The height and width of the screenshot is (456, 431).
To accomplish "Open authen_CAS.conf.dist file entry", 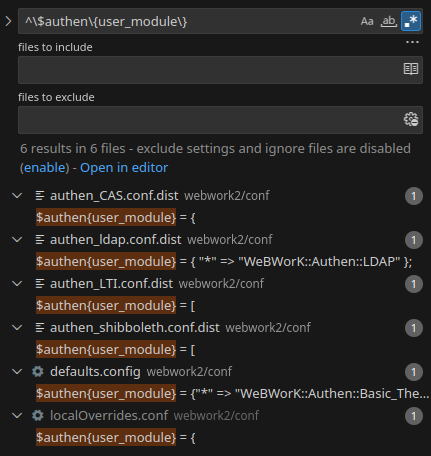I will (114, 196).
